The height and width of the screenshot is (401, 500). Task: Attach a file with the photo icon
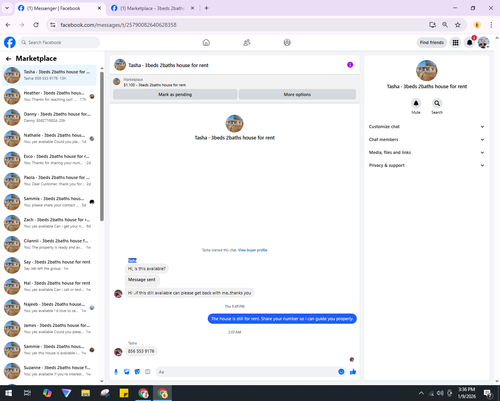127,372
